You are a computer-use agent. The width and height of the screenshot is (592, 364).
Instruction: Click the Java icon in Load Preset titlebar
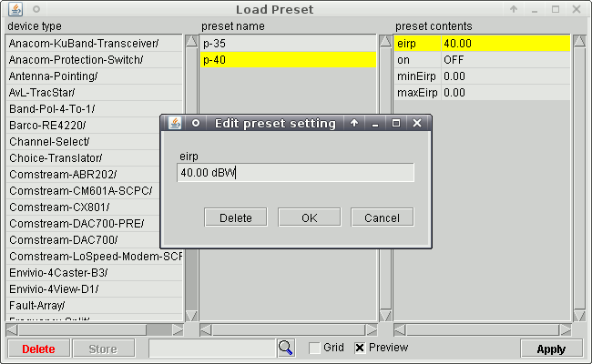click(x=13, y=9)
